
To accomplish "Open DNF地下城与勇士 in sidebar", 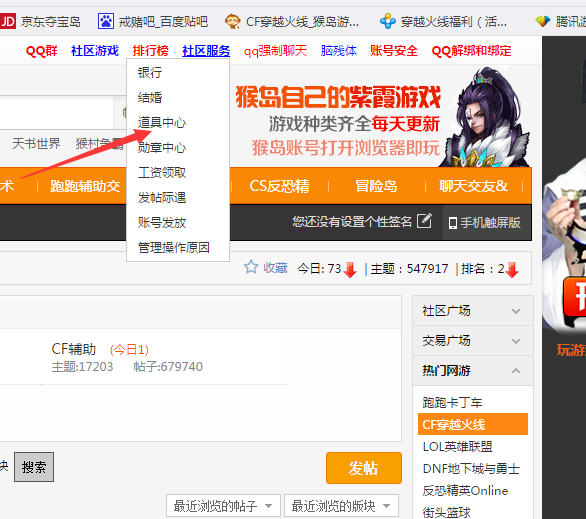I will click(471, 469).
